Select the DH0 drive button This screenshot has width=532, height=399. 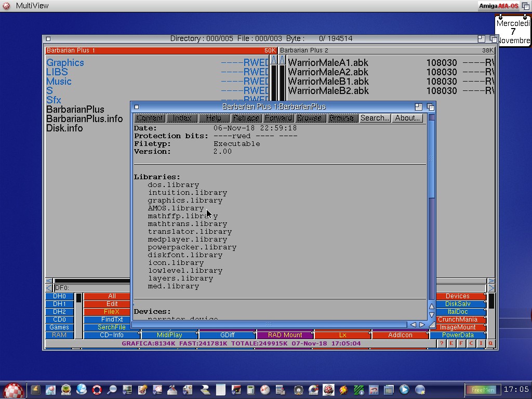click(x=59, y=296)
